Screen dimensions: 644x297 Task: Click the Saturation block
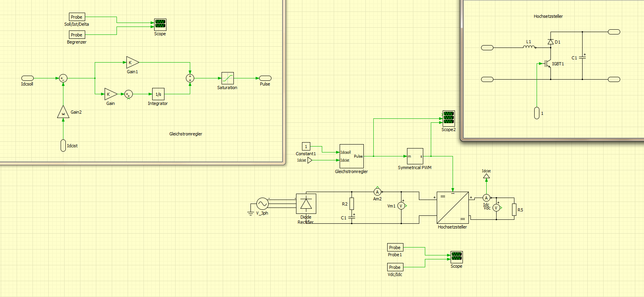pyautogui.click(x=227, y=78)
